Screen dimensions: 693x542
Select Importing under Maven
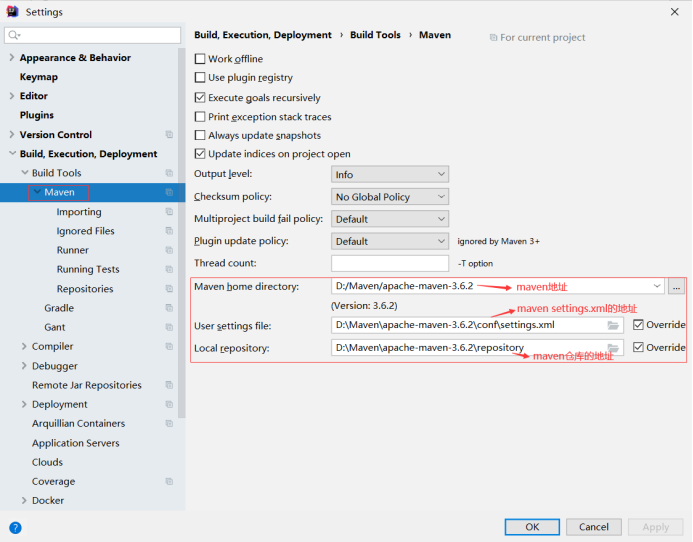point(79,212)
